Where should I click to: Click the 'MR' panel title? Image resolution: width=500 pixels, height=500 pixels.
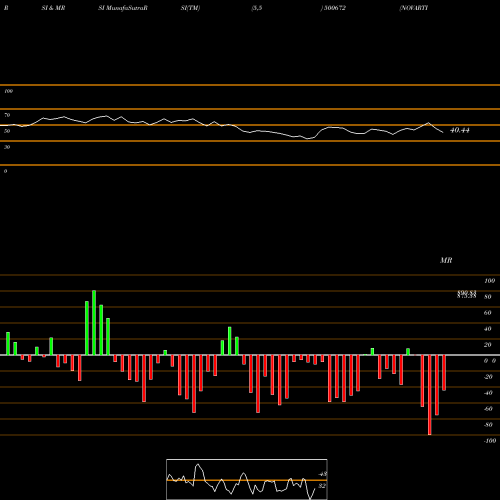(x=446, y=260)
